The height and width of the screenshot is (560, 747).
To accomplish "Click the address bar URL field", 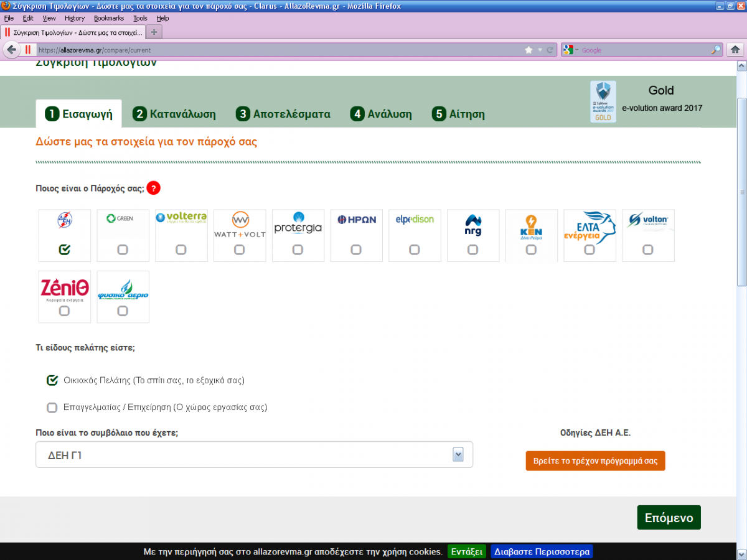I will [x=280, y=50].
